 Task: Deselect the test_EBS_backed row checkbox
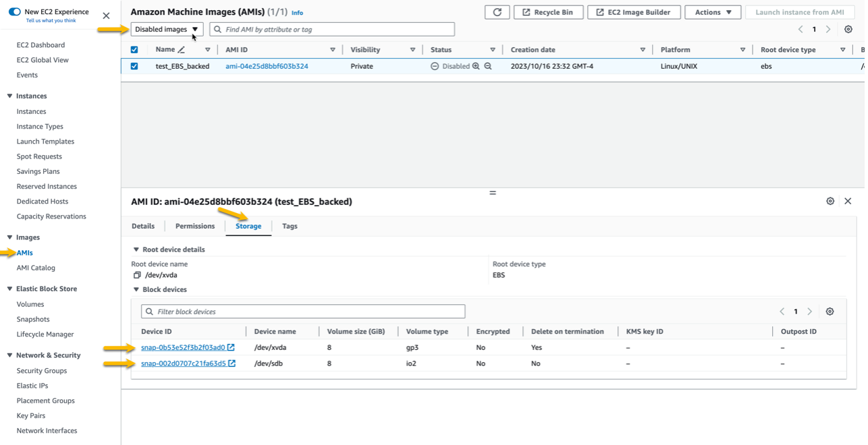click(134, 66)
